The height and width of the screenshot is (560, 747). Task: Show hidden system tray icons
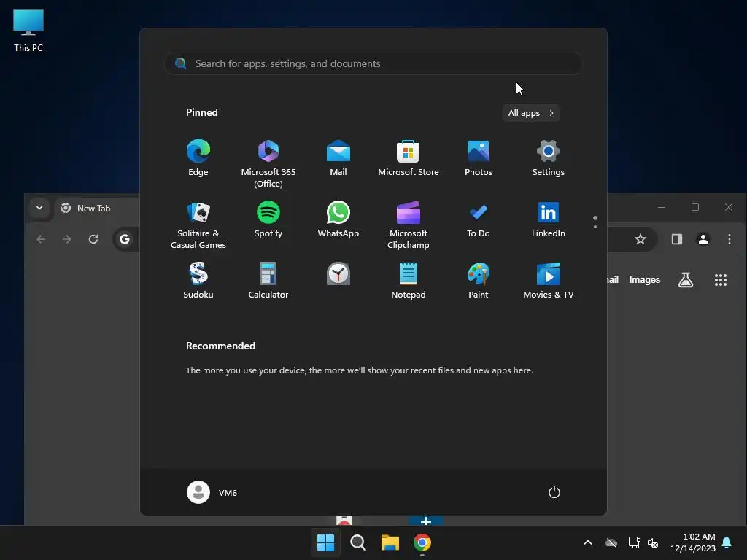pyautogui.click(x=588, y=542)
